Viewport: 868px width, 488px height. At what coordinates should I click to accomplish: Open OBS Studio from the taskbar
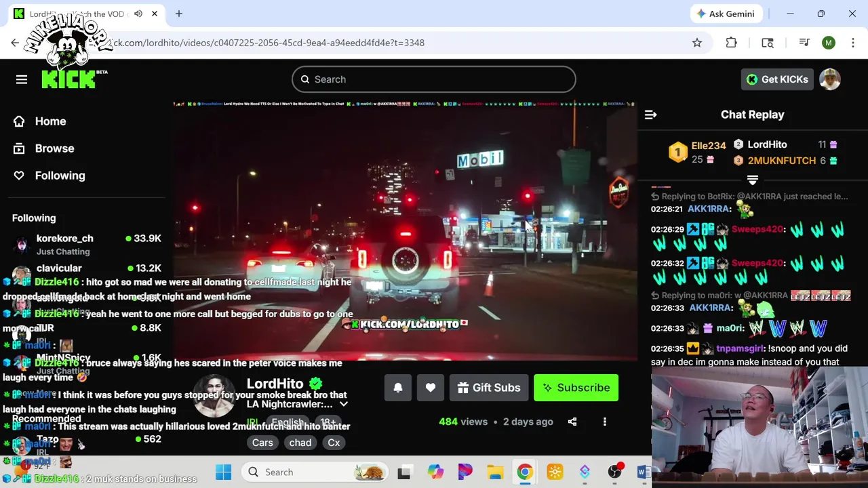pyautogui.click(x=614, y=472)
